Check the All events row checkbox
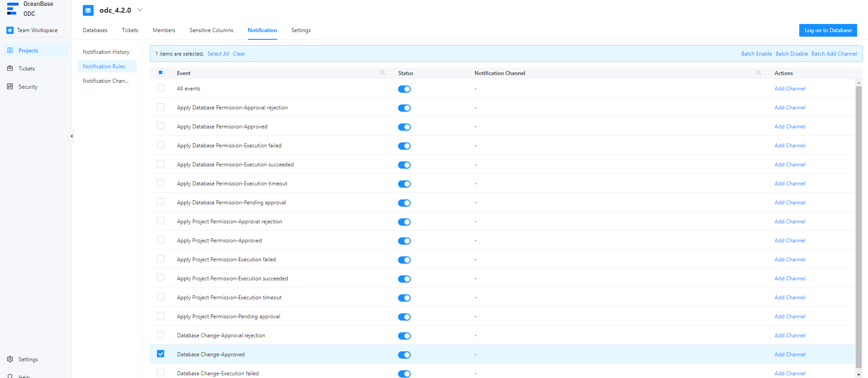 (161, 88)
